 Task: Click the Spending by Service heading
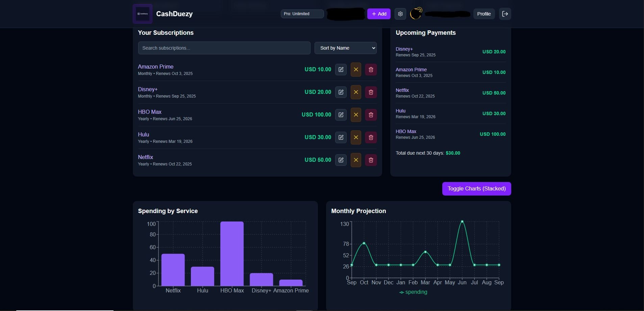click(168, 211)
